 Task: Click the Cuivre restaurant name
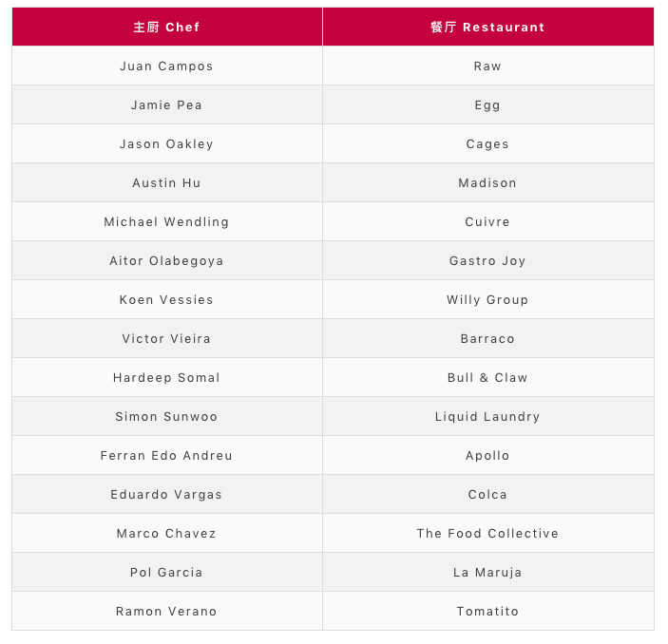pyautogui.click(x=487, y=221)
